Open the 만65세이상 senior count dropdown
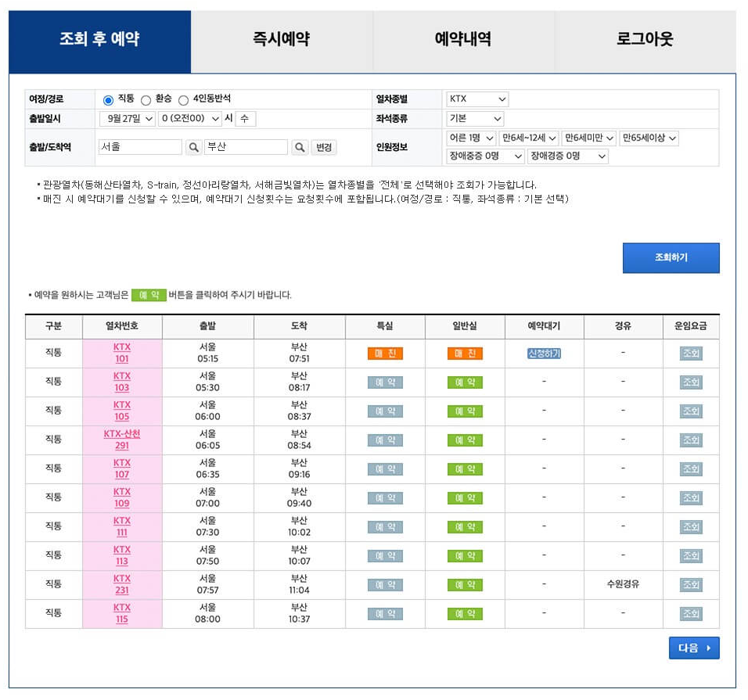 click(649, 138)
